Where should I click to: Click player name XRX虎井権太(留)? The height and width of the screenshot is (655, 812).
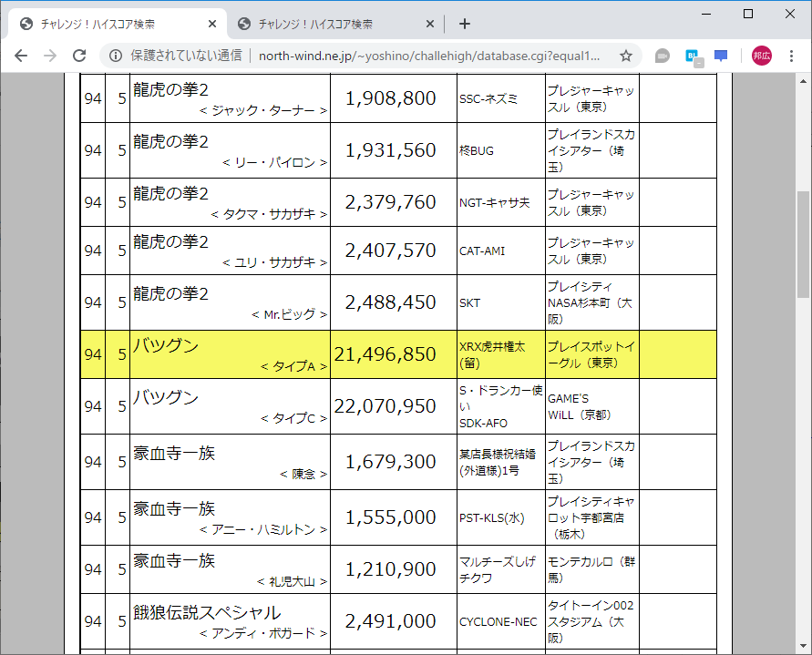coord(492,354)
